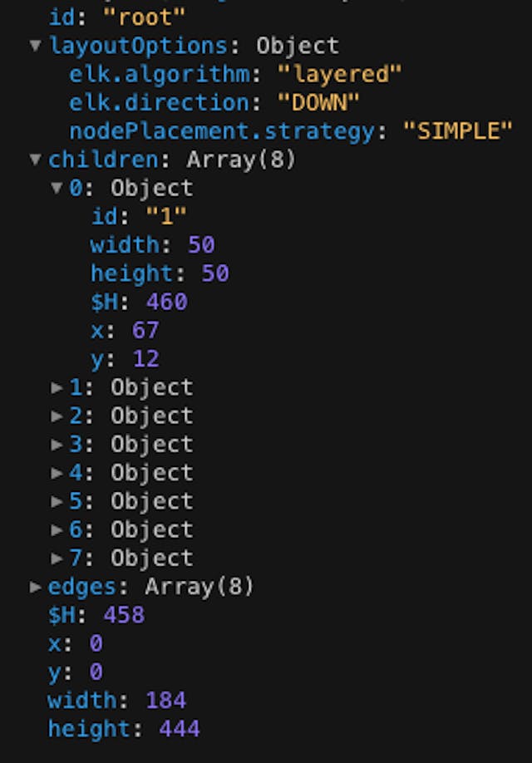Click the nodePlacement.strategy property name
This screenshot has width=532, height=763.
pyautogui.click(x=222, y=131)
